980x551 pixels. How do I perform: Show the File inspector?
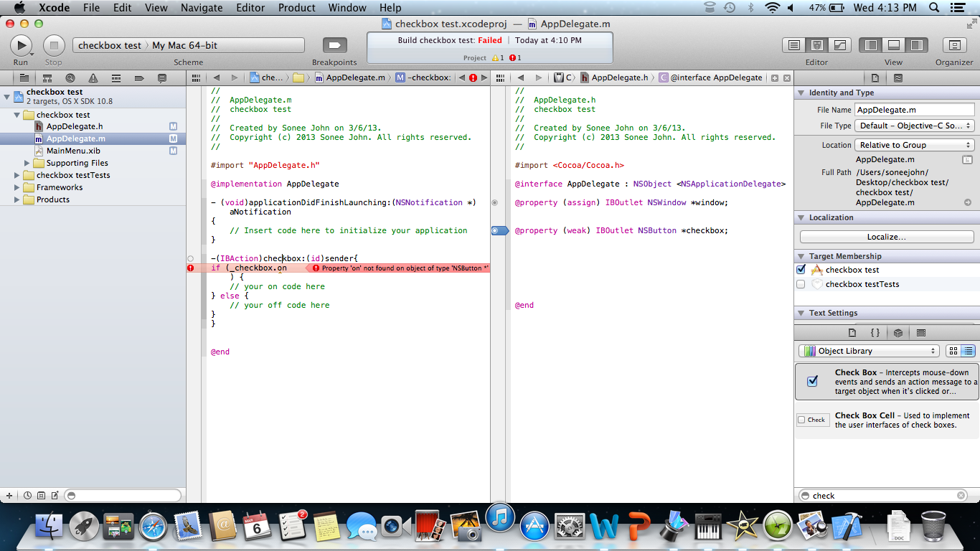(875, 77)
